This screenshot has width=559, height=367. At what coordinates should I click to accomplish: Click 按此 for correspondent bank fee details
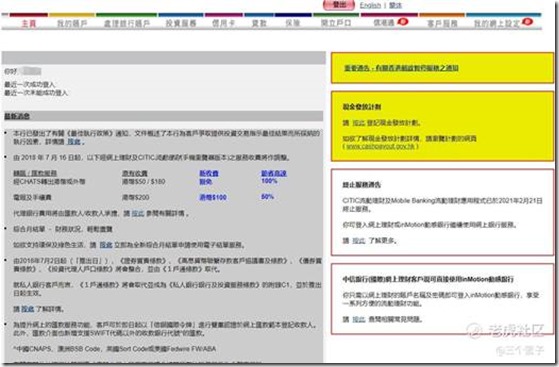click(138, 213)
